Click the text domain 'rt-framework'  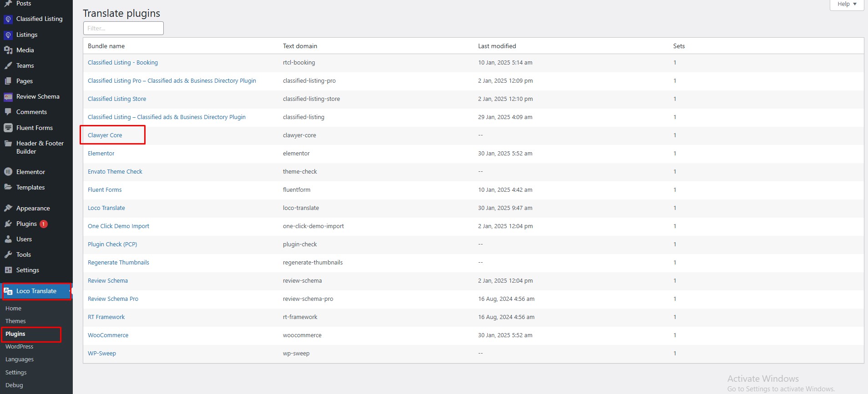[x=300, y=317]
